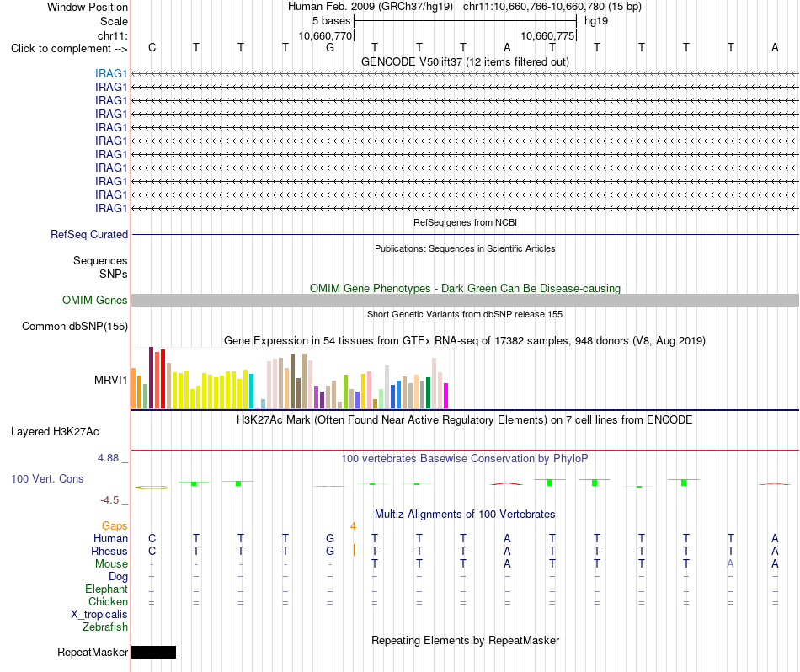Click the GENCODE V50lift37 track title
The width and height of the screenshot is (800, 672).
coord(465,62)
